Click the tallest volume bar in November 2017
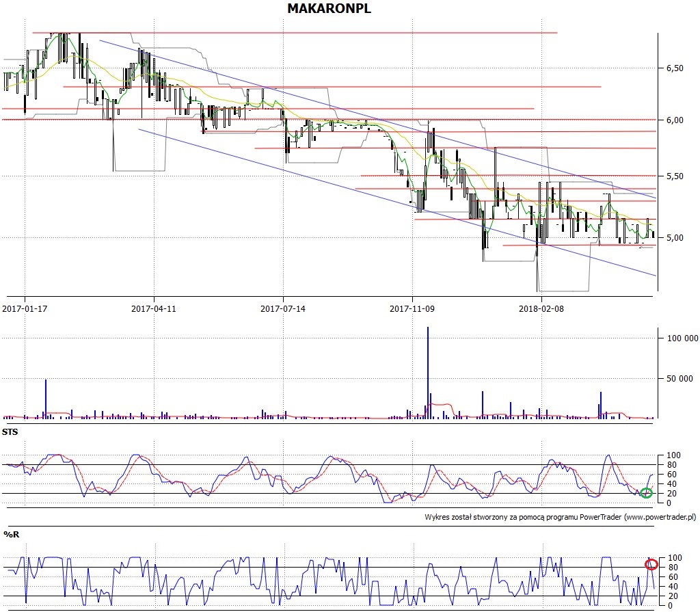 [428, 373]
